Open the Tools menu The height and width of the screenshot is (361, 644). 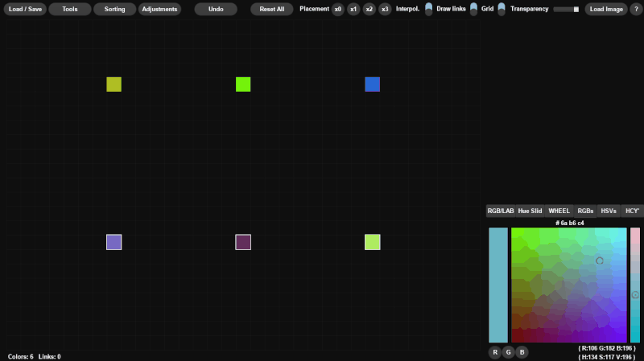[x=70, y=9]
